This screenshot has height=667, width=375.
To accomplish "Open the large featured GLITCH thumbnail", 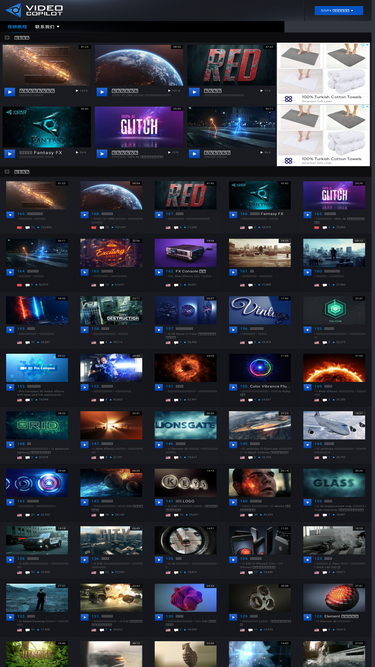I will point(139,127).
